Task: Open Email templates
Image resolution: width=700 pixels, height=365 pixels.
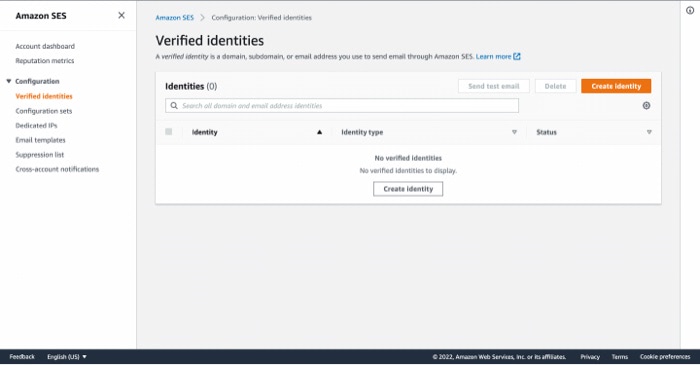Action: point(40,140)
